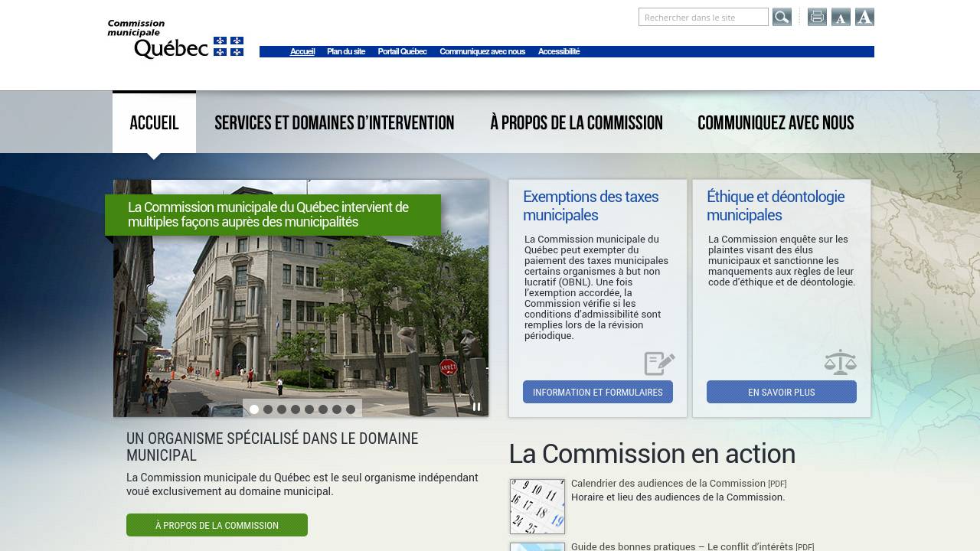Select the third slideshow dot
Image resolution: width=980 pixels, height=551 pixels.
(x=282, y=409)
